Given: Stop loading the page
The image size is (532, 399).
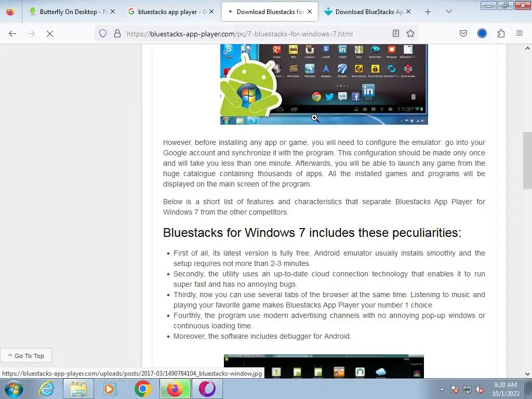Looking at the screenshot, I should 50,34.
